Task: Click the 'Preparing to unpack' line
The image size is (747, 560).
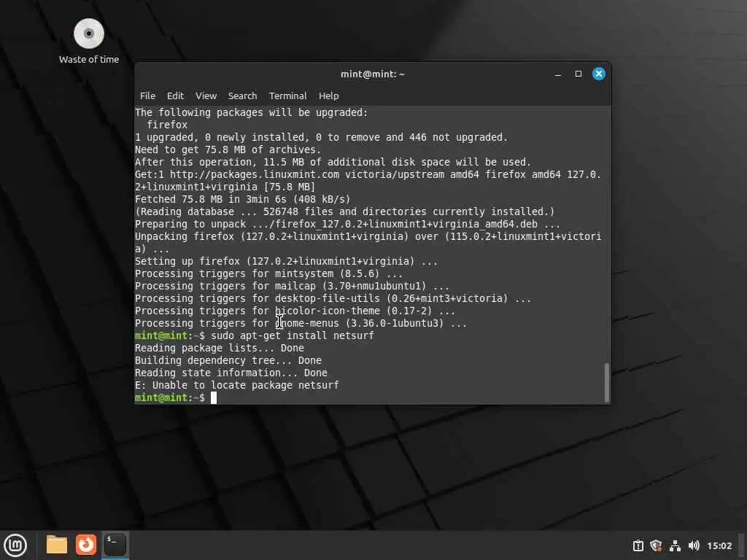Action: (347, 225)
